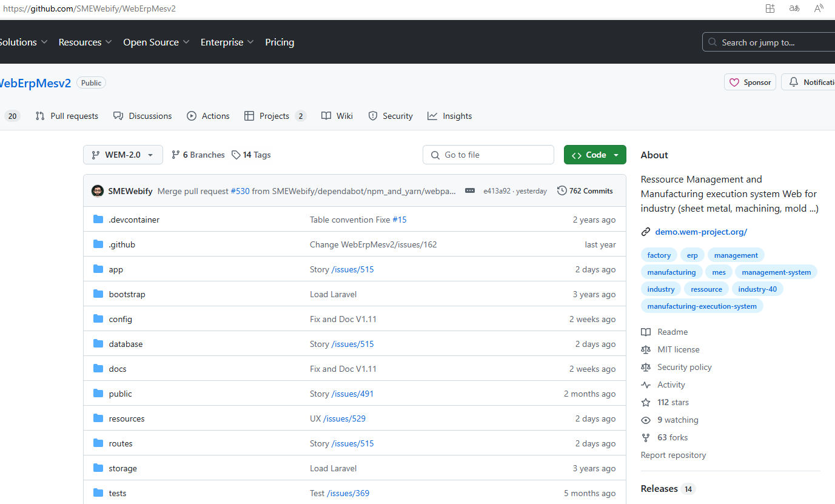
Task: Click the link icon beside demo.wem-project.org
Action: click(x=646, y=232)
